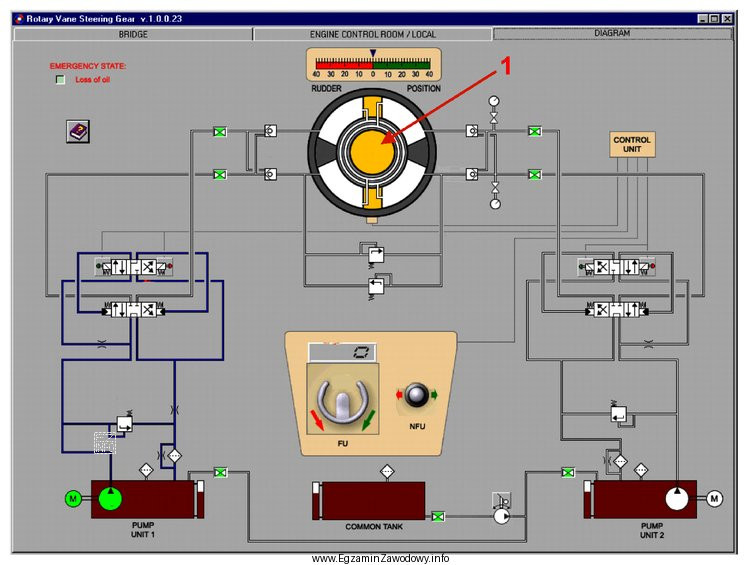Toggle the lower-left green isolating valve

click(x=219, y=175)
